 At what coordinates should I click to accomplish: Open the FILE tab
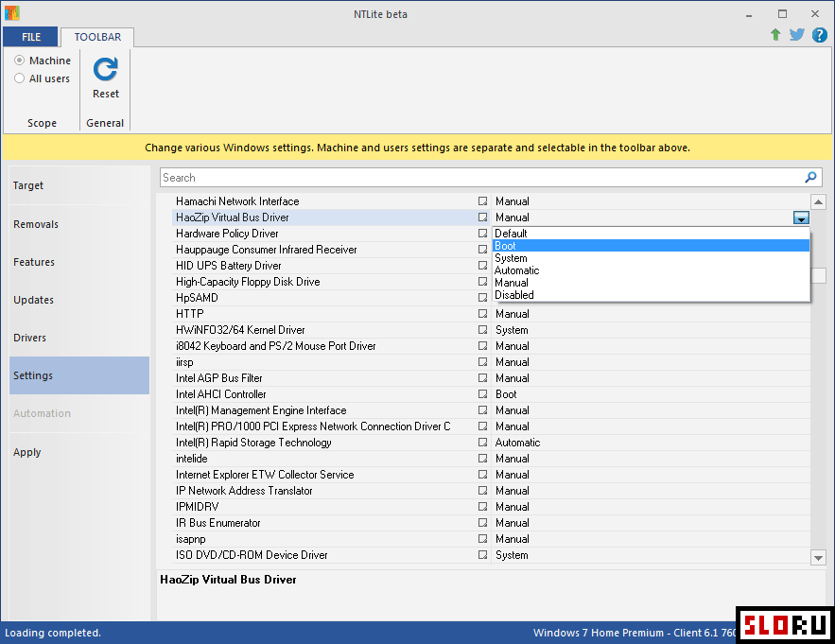(x=31, y=37)
